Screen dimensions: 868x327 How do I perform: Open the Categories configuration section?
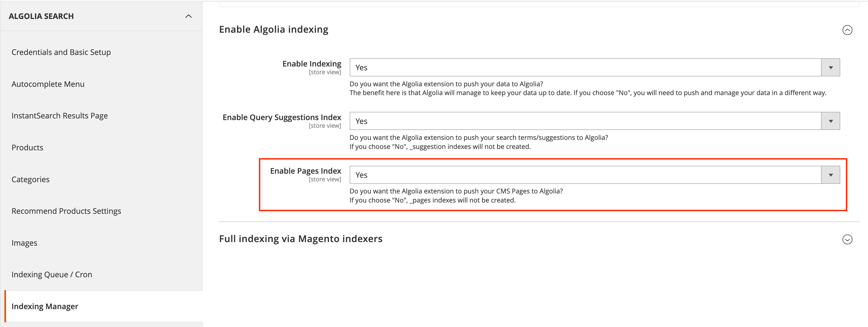[30, 179]
